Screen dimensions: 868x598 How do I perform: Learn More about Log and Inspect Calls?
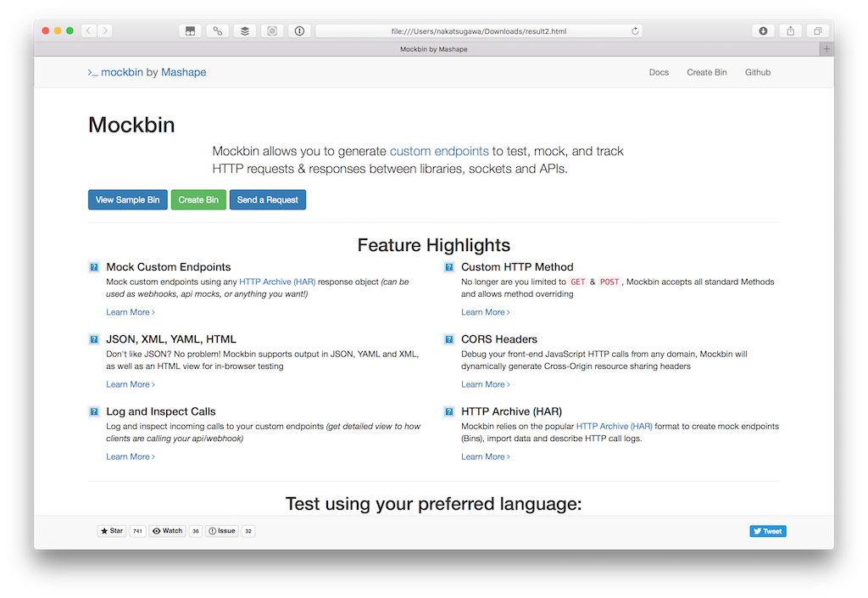tap(131, 457)
